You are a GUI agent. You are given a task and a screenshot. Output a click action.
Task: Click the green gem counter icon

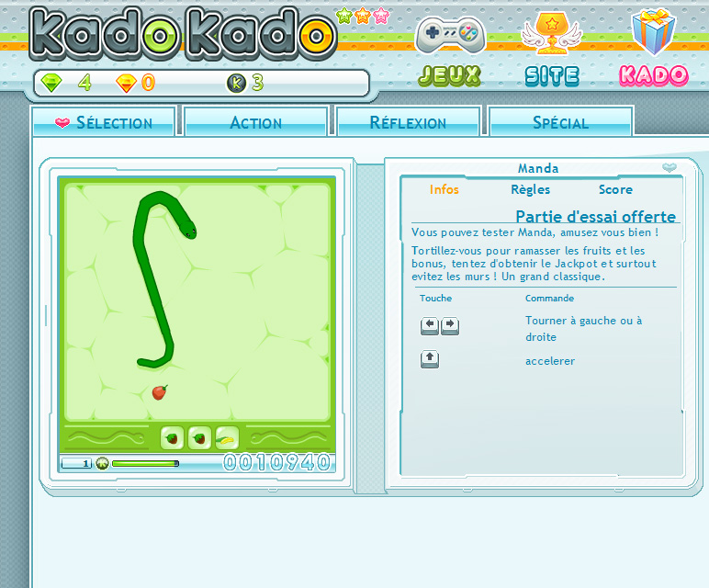click(x=52, y=84)
